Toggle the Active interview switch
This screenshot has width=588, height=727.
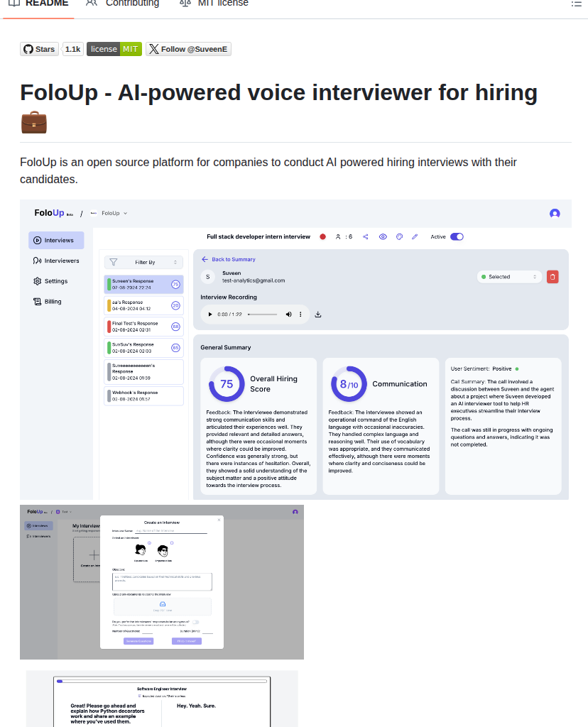click(457, 237)
